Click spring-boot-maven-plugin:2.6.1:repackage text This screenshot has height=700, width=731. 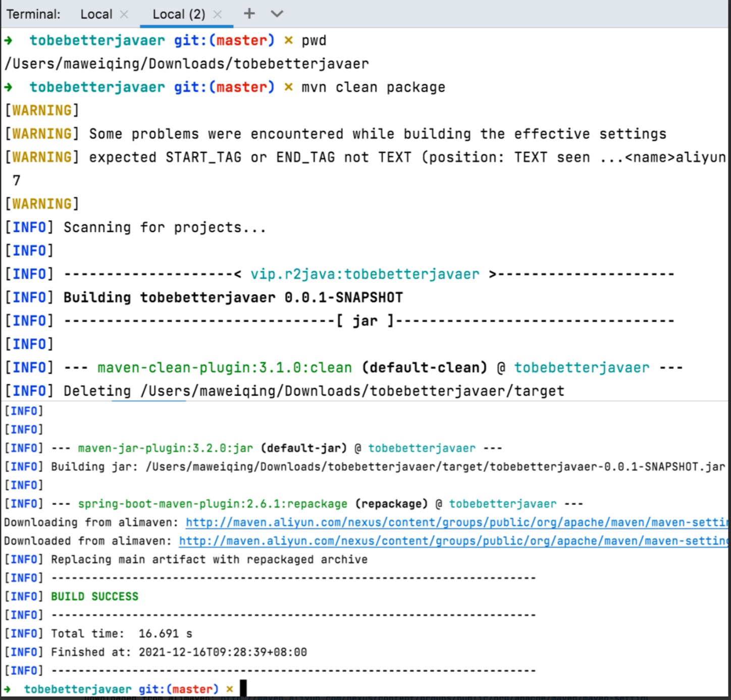click(213, 504)
